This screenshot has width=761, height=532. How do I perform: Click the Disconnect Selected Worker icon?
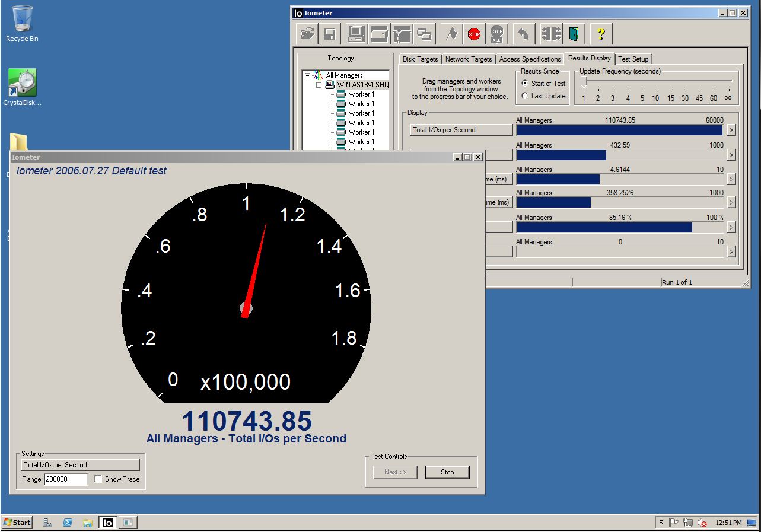click(x=551, y=34)
